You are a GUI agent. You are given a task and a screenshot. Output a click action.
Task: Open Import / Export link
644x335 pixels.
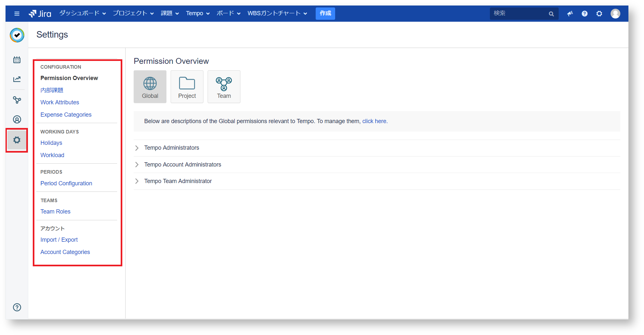(59, 240)
